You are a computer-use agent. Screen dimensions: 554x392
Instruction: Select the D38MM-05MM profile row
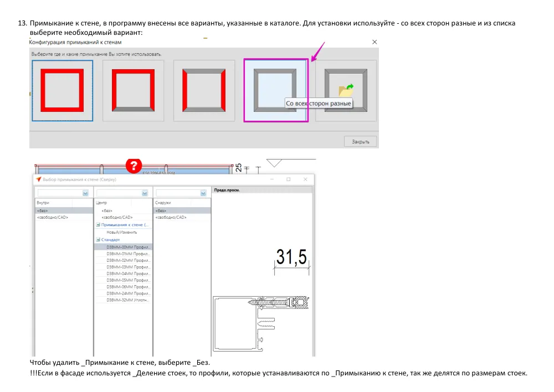tap(124, 280)
